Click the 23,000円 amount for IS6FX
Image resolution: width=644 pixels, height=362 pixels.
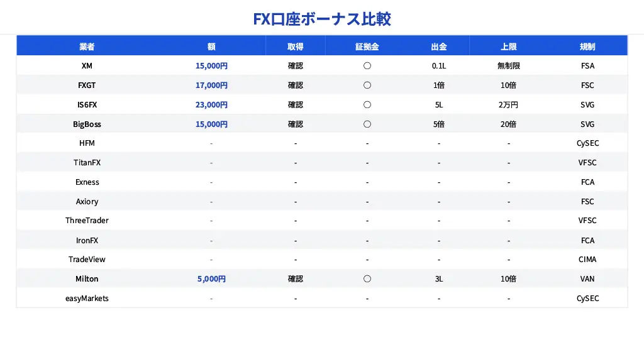pyautogui.click(x=211, y=105)
